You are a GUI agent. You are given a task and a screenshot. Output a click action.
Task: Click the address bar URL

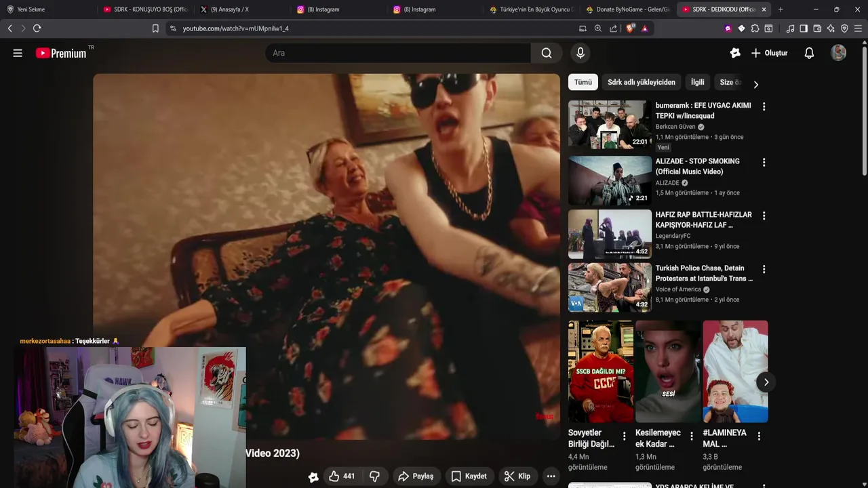point(235,28)
